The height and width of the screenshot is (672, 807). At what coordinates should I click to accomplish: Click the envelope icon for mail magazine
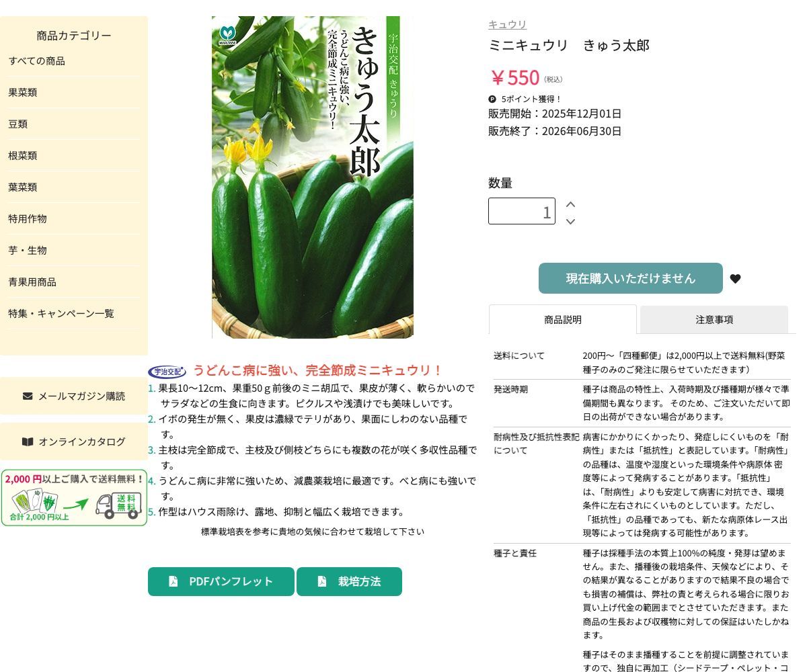[x=28, y=396]
